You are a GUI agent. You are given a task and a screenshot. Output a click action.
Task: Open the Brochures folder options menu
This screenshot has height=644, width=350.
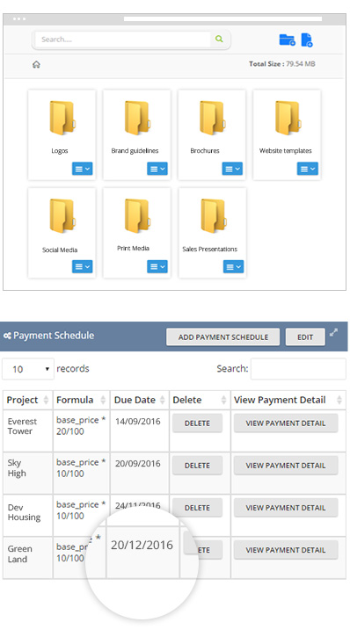coord(232,169)
